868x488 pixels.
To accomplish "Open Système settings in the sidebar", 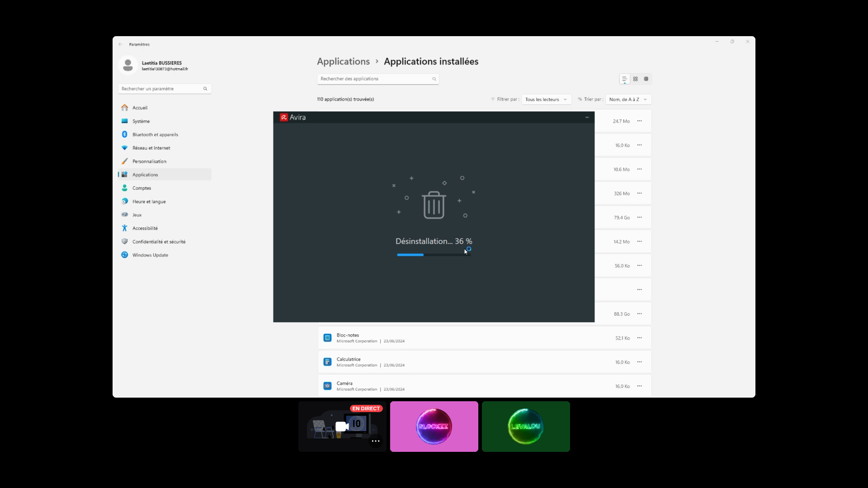I will coord(165,121).
